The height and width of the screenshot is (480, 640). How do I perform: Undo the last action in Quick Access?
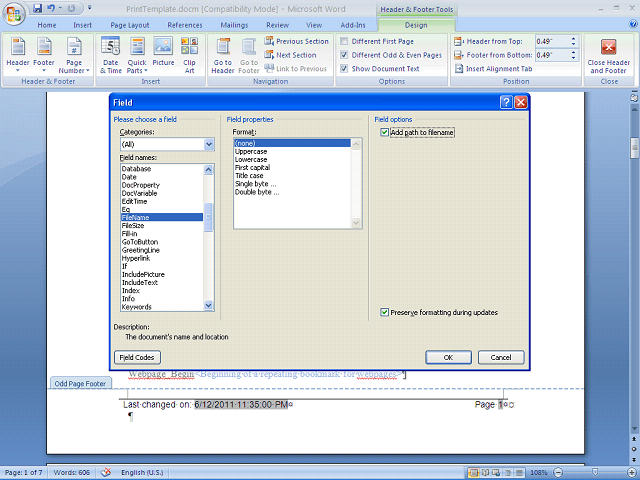[x=51, y=8]
